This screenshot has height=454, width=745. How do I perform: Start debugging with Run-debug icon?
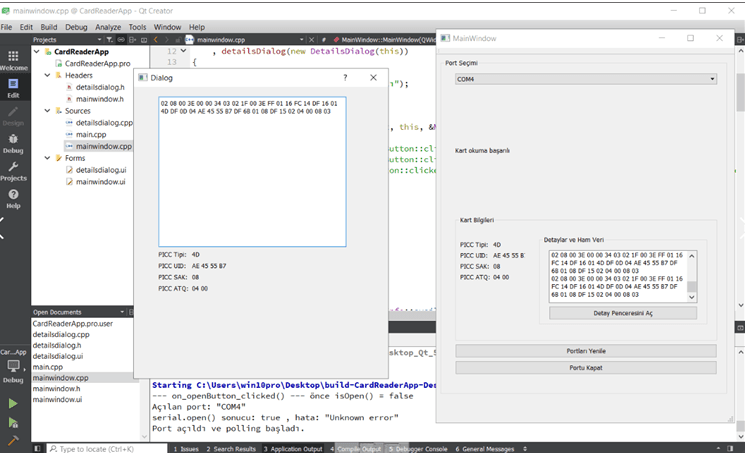tap(13, 423)
